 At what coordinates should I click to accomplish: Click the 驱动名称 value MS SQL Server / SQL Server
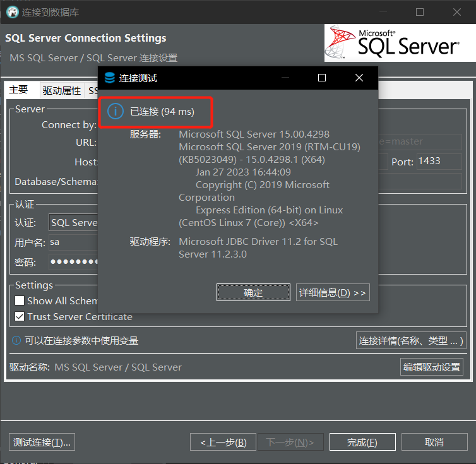tap(118, 367)
